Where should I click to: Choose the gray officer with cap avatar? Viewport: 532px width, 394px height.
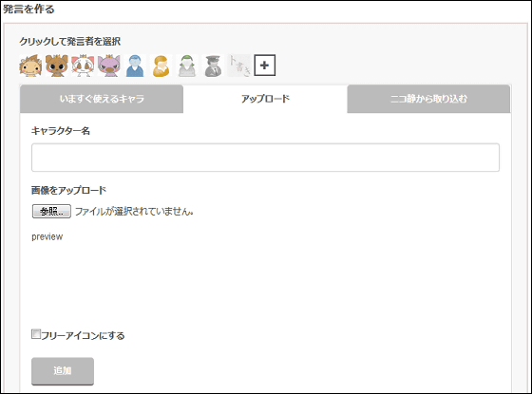(x=213, y=66)
